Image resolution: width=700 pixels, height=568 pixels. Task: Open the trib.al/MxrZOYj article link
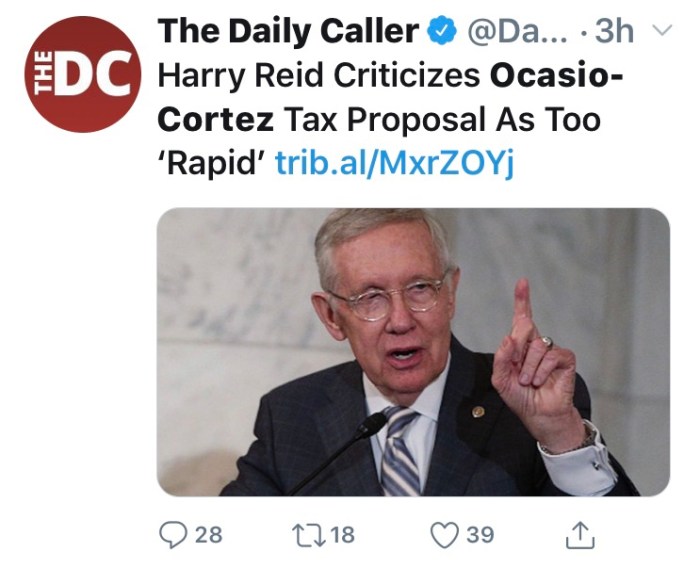(x=394, y=162)
